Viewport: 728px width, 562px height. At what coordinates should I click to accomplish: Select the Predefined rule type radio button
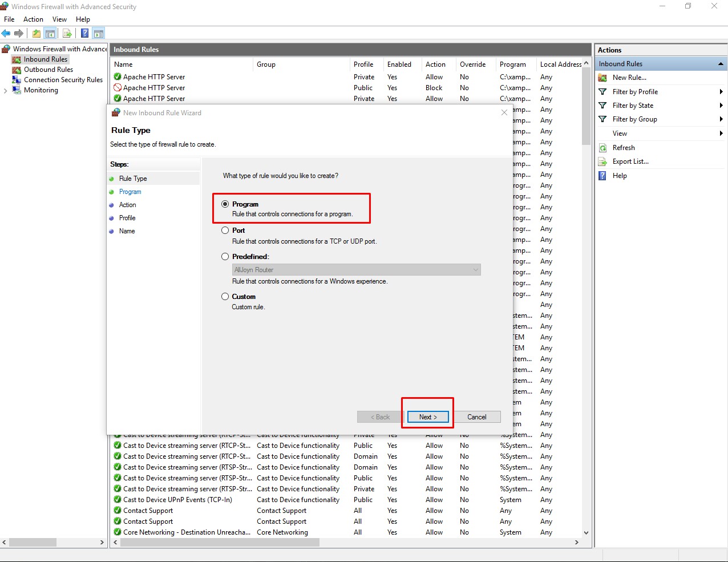(225, 257)
